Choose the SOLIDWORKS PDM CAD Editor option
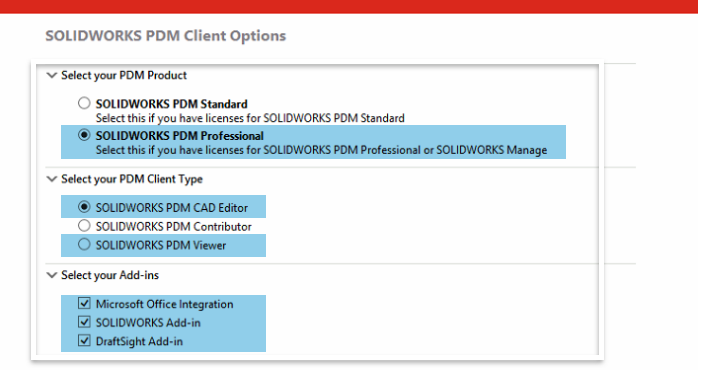Screen dimensions: 723x370 (x=84, y=207)
